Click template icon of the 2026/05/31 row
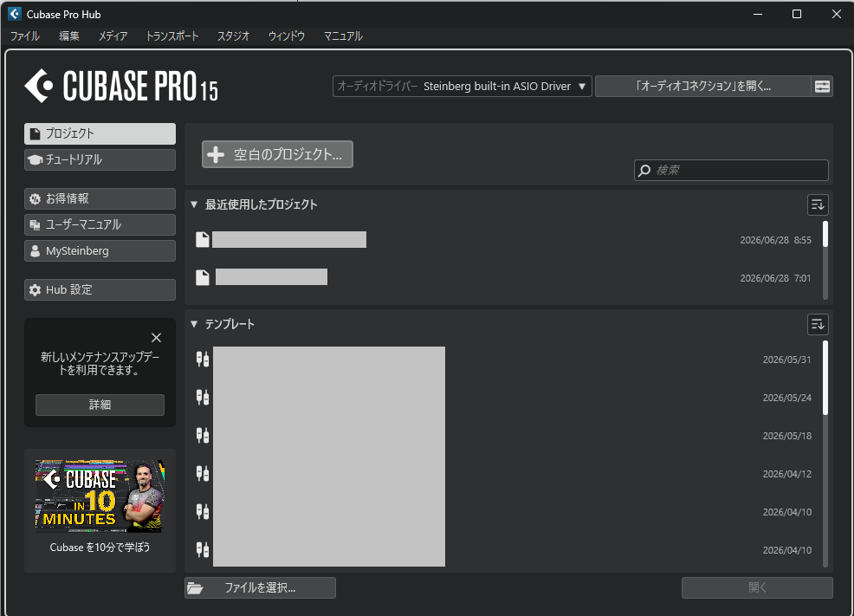854x616 pixels. [203, 360]
